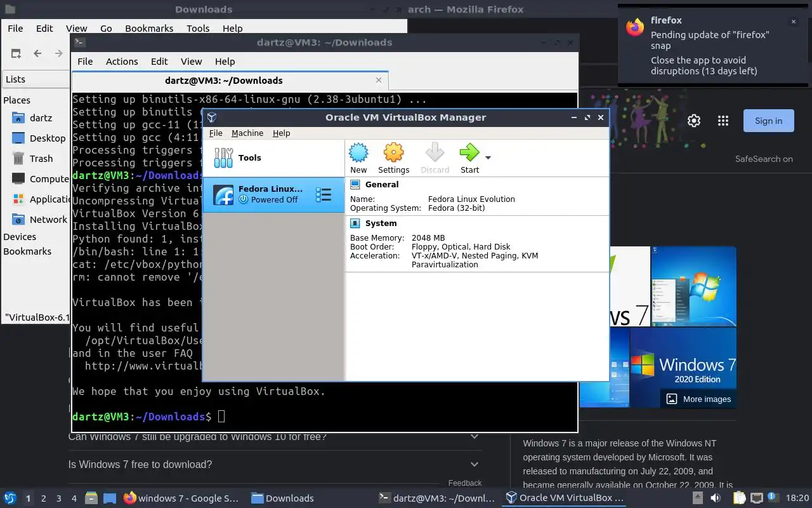Switch to terminal taskbar item
Screen dimensions: 812x508
pyautogui.click(x=436, y=498)
